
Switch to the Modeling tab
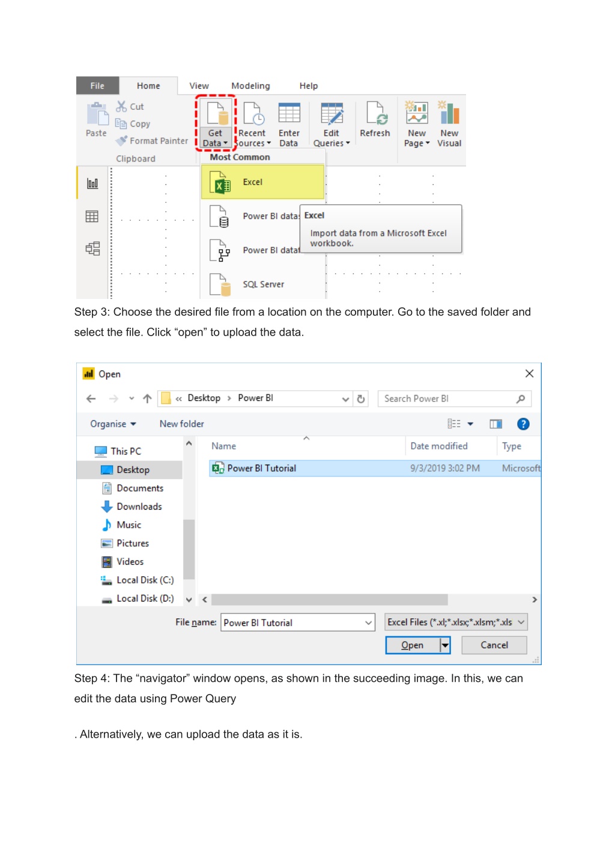point(250,86)
